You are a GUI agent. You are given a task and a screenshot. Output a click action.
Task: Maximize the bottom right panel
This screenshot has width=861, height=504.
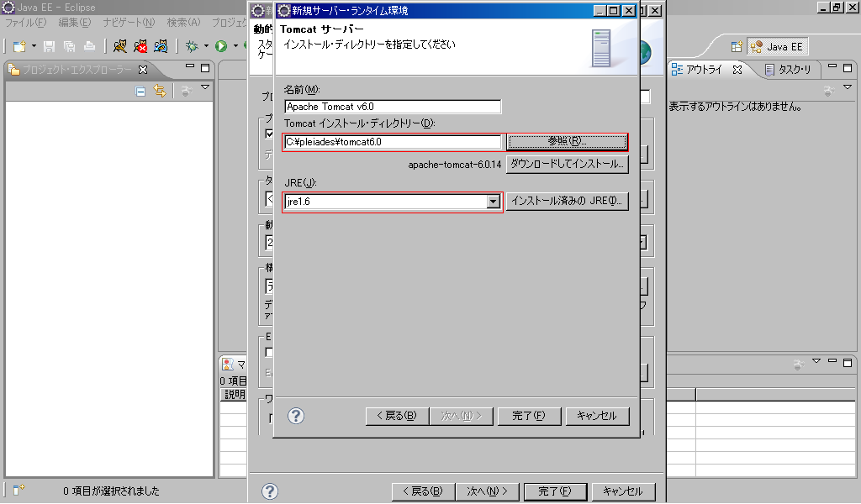[x=848, y=363]
